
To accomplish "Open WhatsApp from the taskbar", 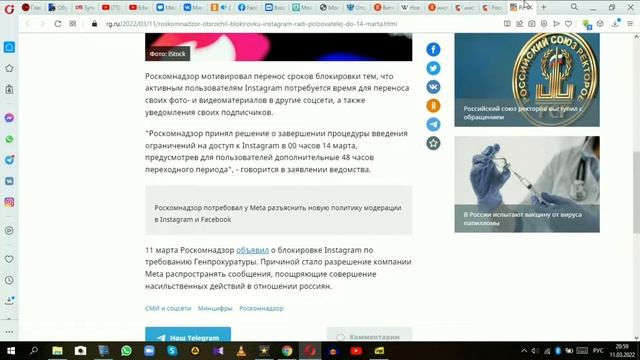I will (x=126, y=351).
